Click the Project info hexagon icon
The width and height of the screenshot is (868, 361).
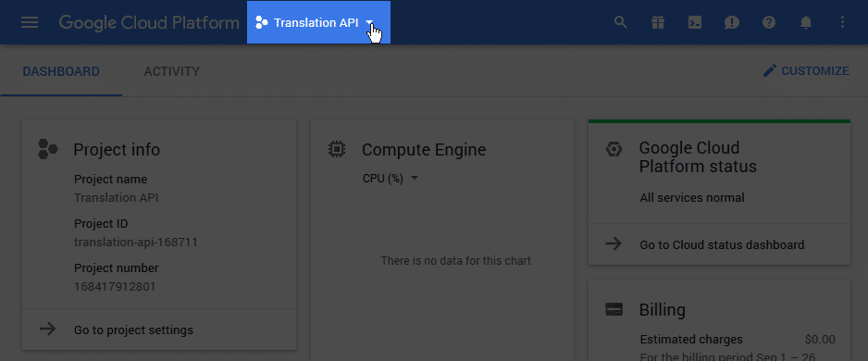tap(48, 150)
